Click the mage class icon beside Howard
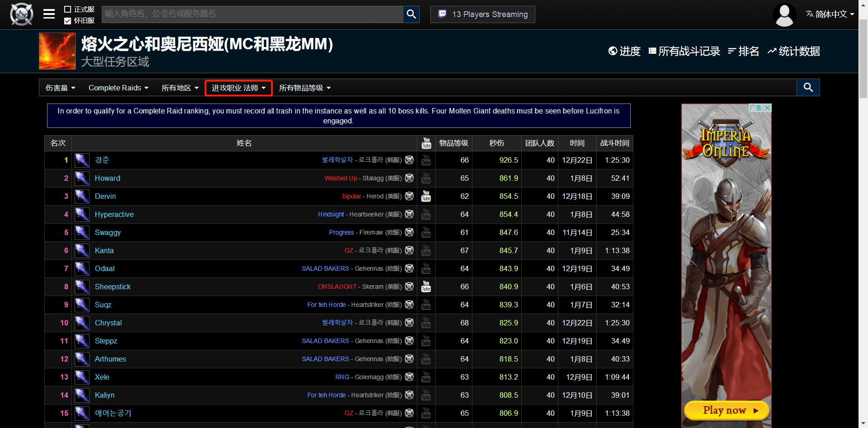Screen dimensions: 868x428 [x=82, y=178]
